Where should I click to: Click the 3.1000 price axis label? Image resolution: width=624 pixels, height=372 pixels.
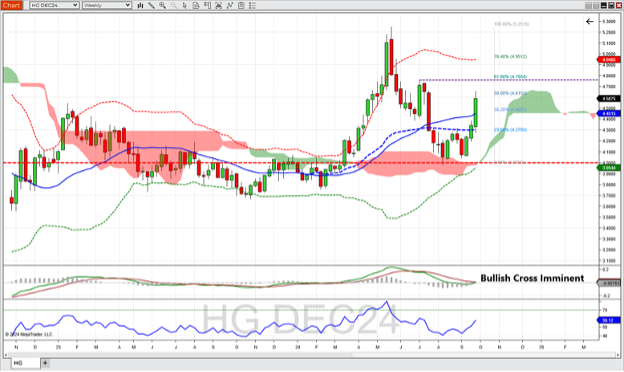[x=609, y=261]
